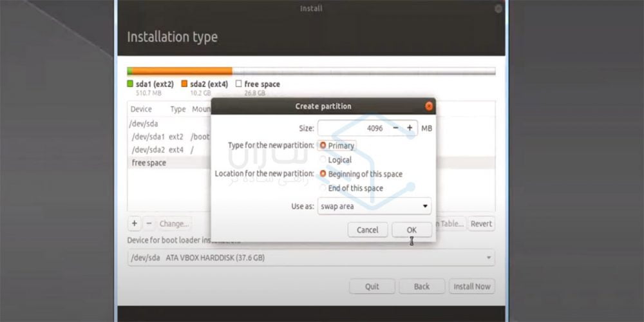
Task: Cancel the Create partition dialog
Action: 367,230
